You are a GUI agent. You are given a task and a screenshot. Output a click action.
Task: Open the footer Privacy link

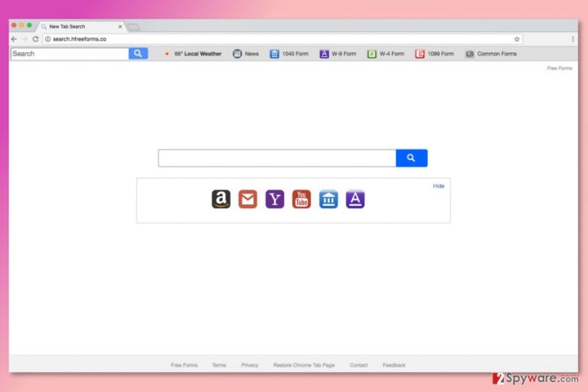(250, 365)
